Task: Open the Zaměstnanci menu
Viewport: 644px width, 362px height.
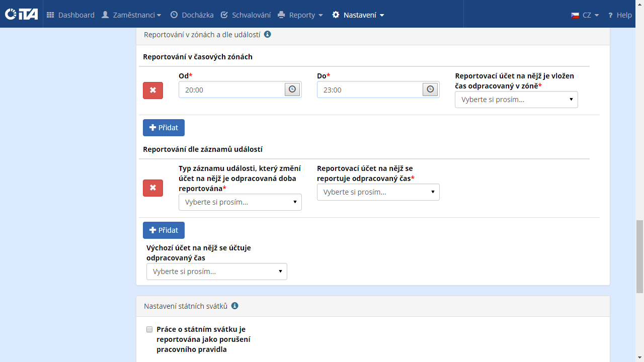Action: click(131, 15)
